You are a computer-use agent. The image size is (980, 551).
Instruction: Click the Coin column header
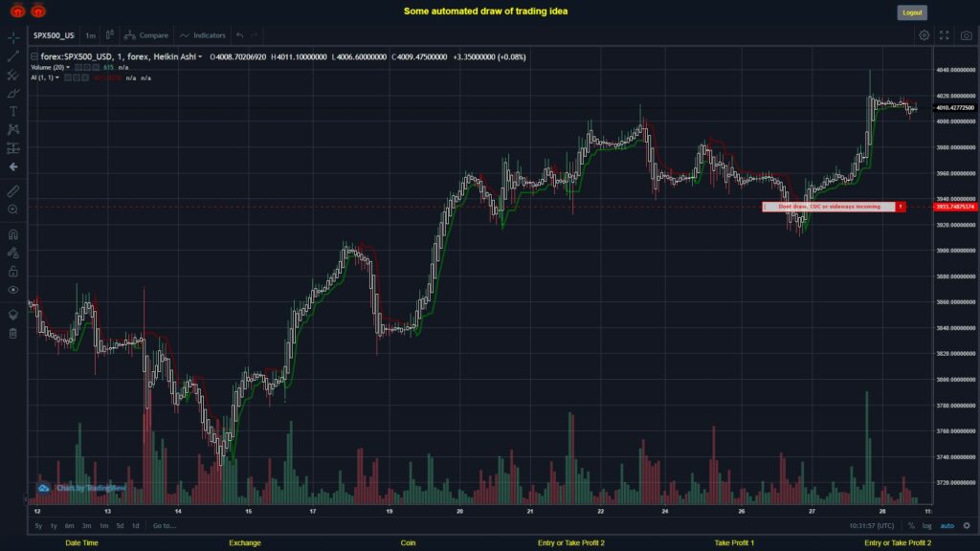tap(408, 543)
